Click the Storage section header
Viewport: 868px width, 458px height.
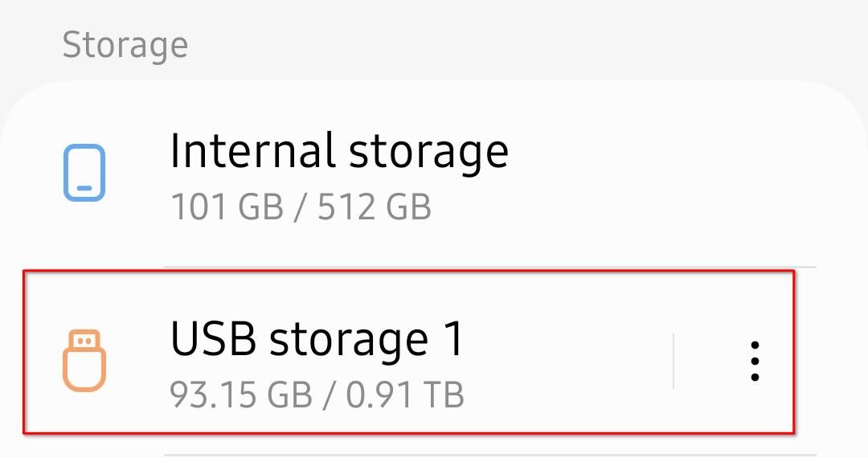(125, 45)
